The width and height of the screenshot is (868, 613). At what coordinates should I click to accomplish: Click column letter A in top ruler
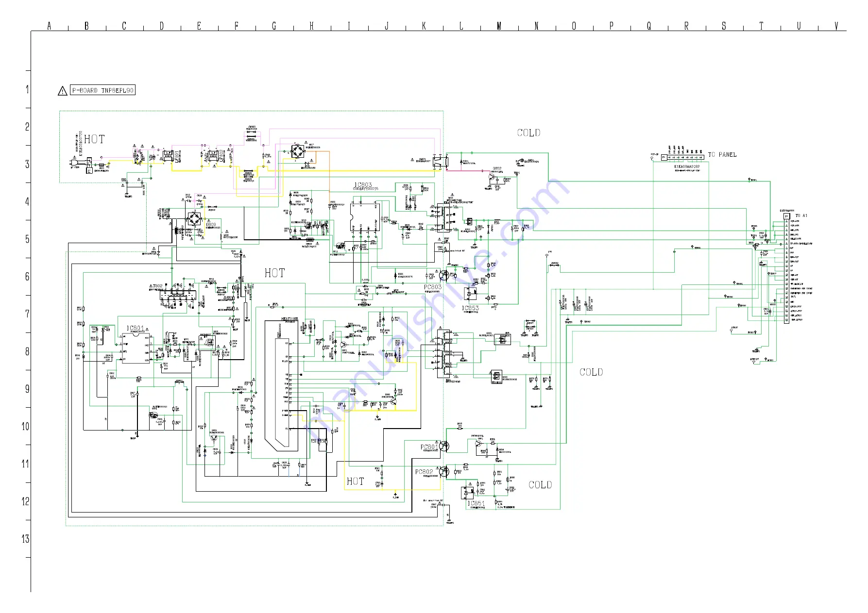tap(49, 26)
